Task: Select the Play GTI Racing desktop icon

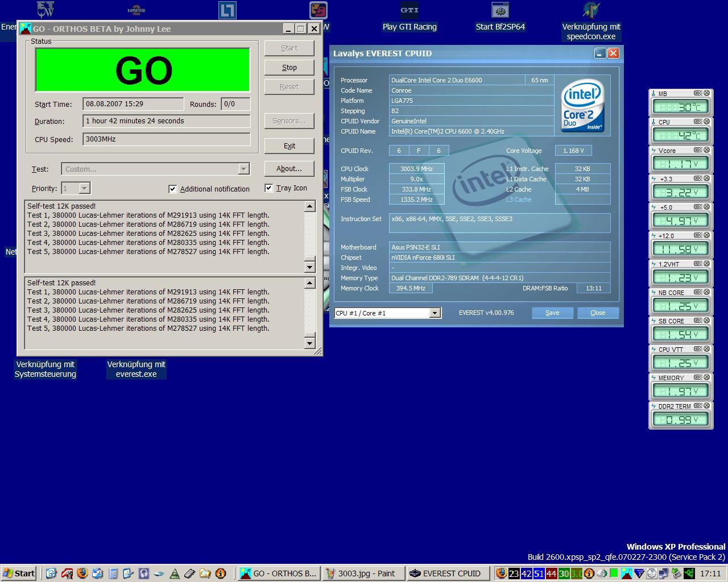Action: click(x=409, y=16)
